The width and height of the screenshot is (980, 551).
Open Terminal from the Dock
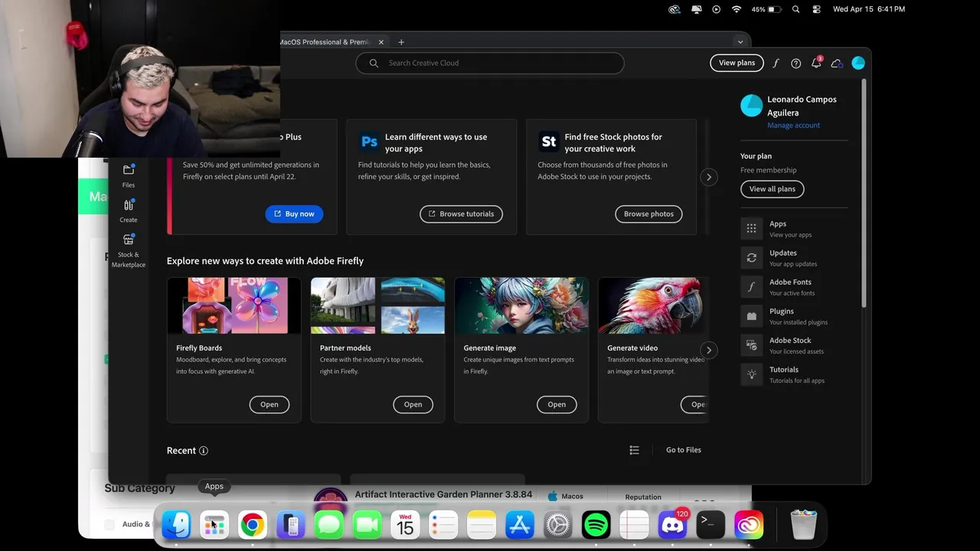(x=710, y=525)
